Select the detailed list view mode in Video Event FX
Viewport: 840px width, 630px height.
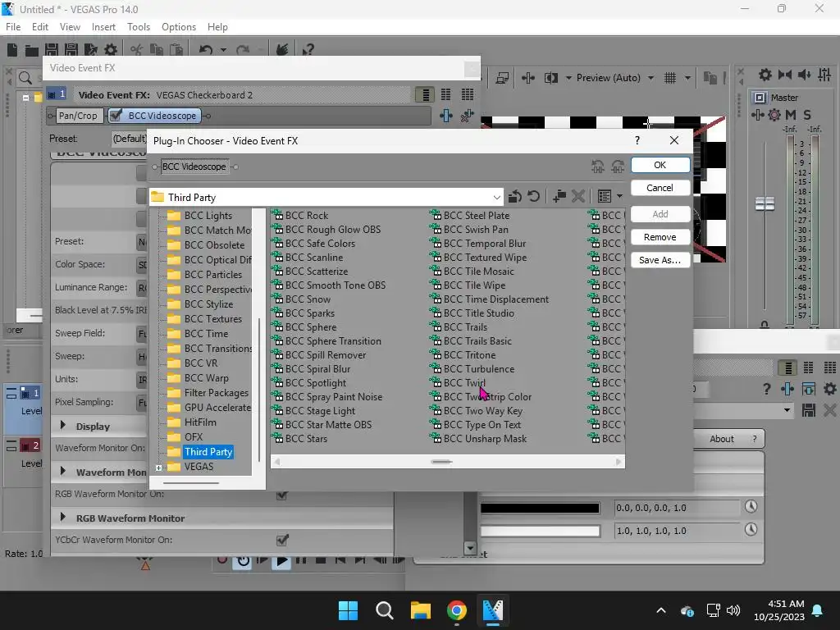pos(426,95)
